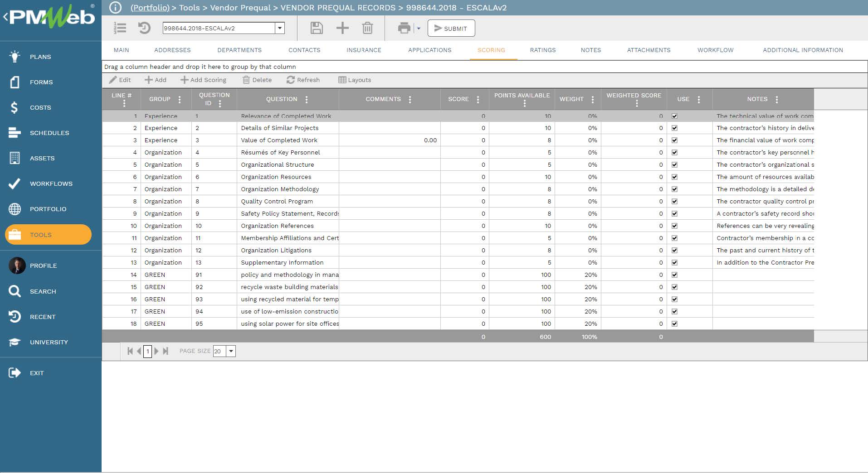Toggle Use checkbox for Organization References row
The width and height of the screenshot is (868, 473).
pos(674,226)
